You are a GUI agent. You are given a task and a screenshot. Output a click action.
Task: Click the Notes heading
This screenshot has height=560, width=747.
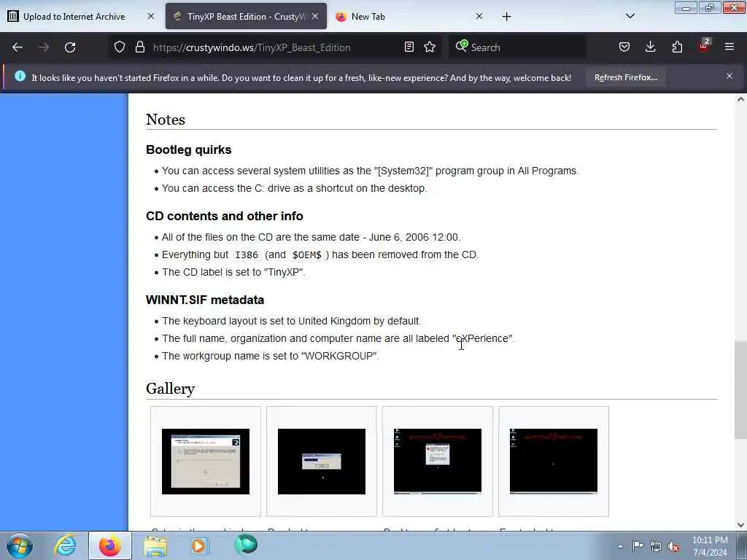[x=166, y=120]
